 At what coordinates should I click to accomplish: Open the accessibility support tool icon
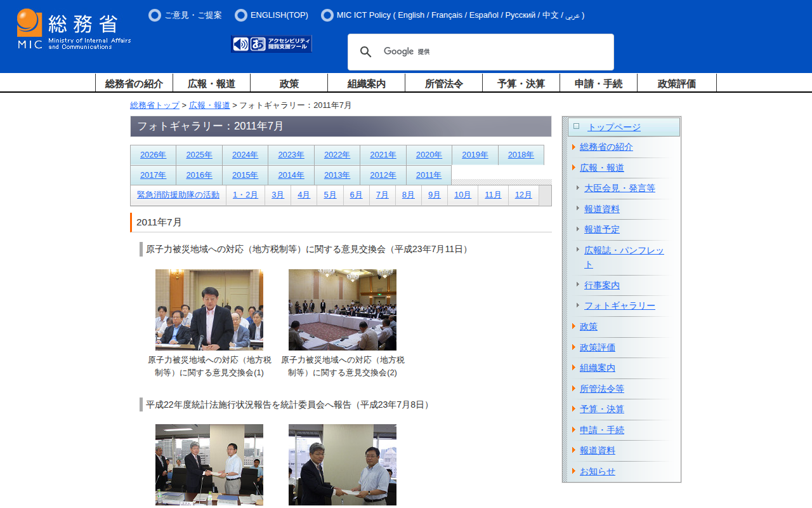point(272,44)
